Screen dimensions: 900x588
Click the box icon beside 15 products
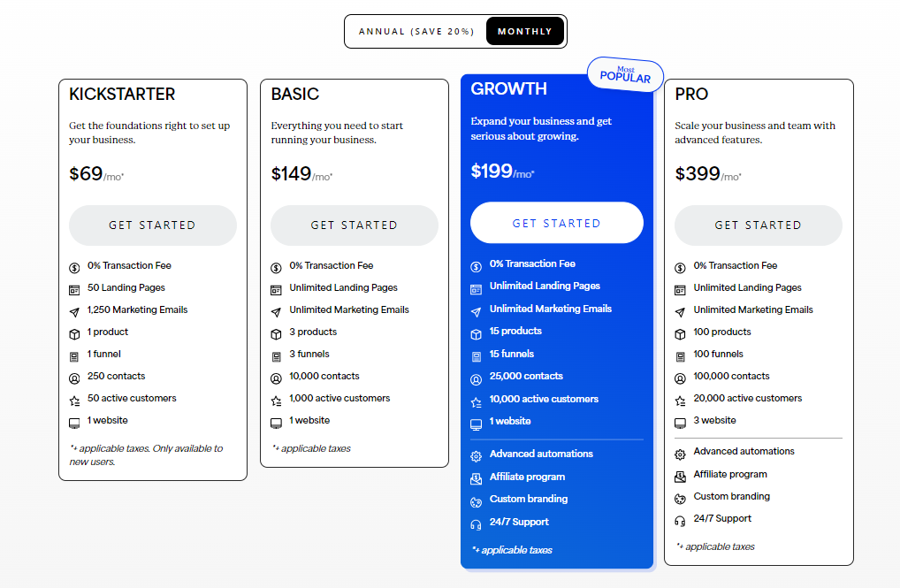(x=476, y=334)
